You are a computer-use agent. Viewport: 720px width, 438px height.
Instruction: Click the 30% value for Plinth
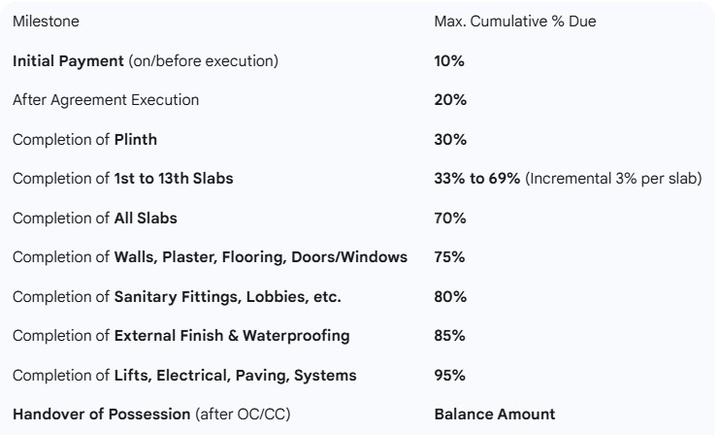click(450, 140)
